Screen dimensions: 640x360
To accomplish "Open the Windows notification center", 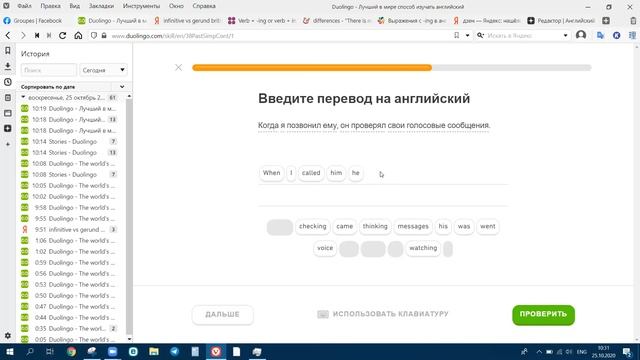I will (x=627, y=351).
